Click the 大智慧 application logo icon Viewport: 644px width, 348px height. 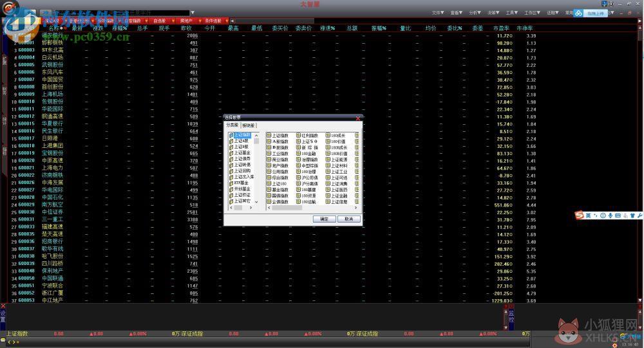click(x=10, y=8)
